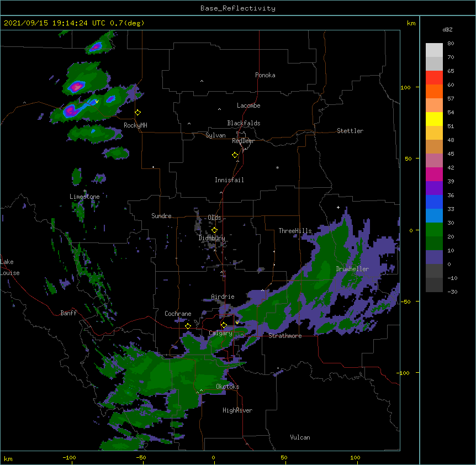Screen dimensions: 476x465
Task: Click the -100 tick on the vertical axis
Action: 404,373
